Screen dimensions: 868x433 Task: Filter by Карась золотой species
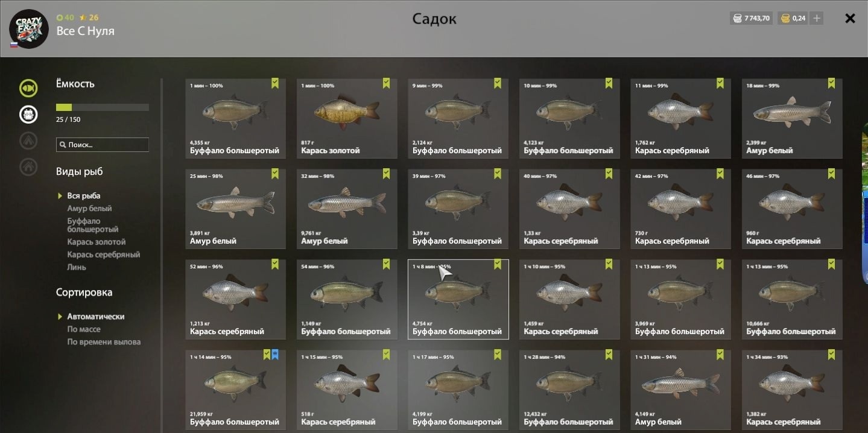coord(97,242)
